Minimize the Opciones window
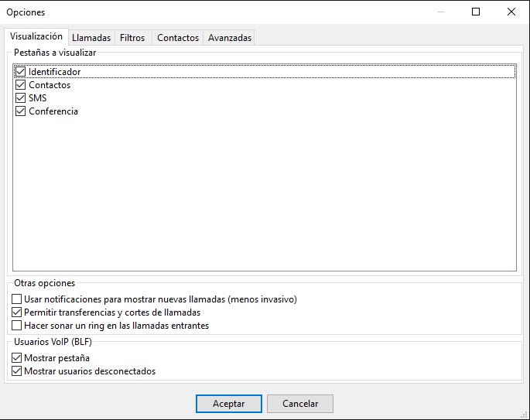Screen dimensions: 530x420 click(x=440, y=12)
